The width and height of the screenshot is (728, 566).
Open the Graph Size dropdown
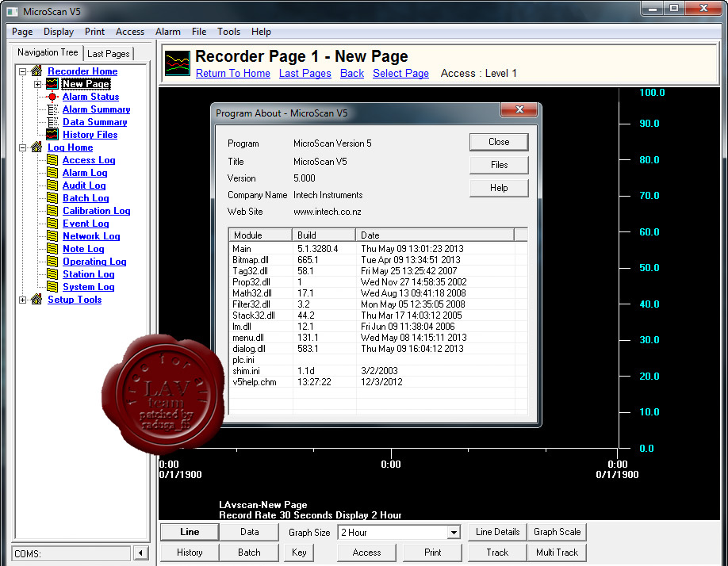tap(454, 532)
